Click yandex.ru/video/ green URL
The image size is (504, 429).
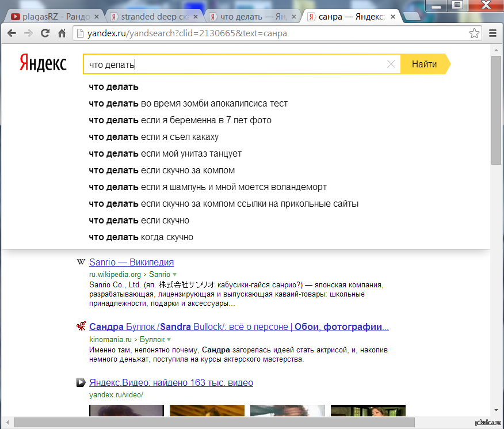pyautogui.click(x=116, y=394)
